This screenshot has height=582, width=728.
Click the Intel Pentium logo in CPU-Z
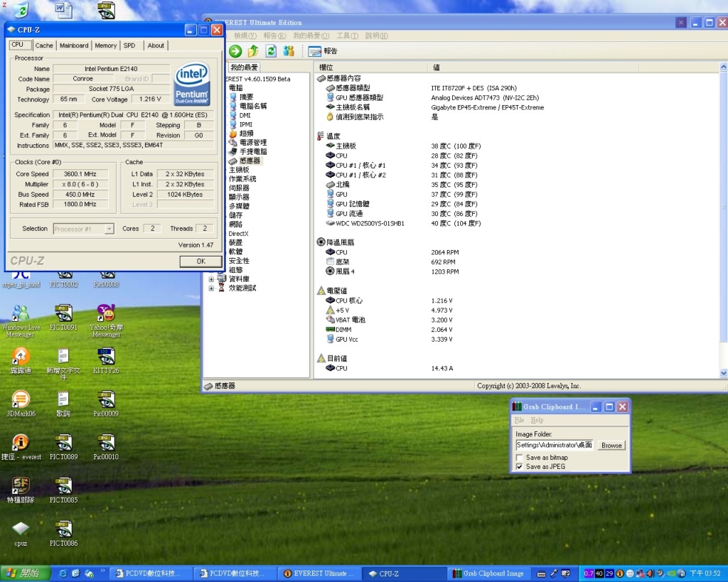tap(192, 85)
